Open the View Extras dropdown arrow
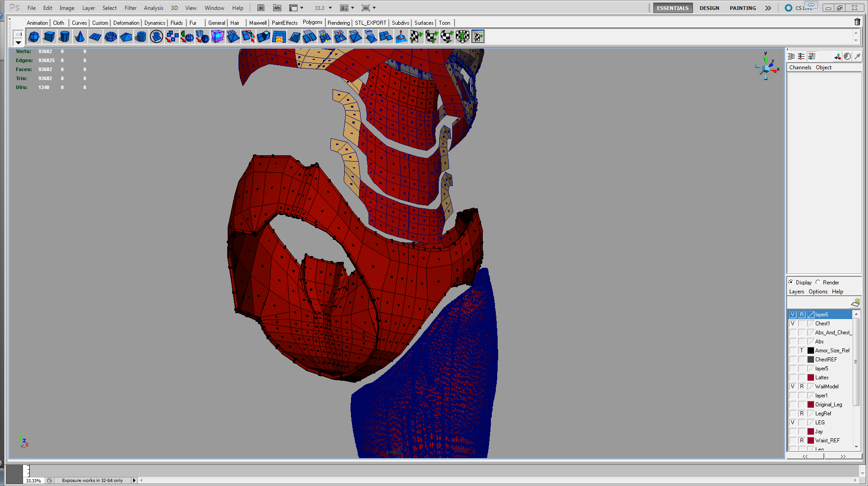The image size is (868, 486). point(301,8)
